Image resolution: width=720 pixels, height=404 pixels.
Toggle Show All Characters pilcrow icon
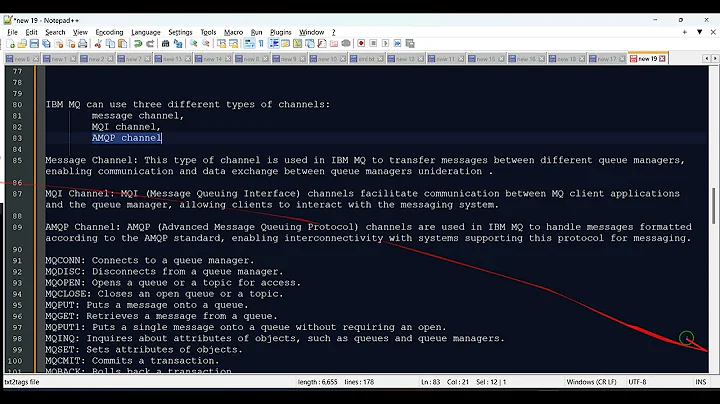click(x=261, y=44)
